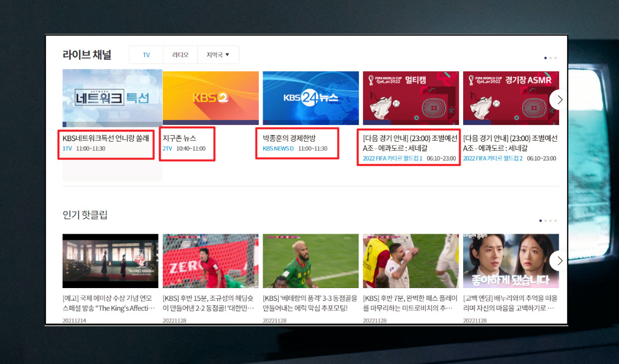Click the 인기 핫클립 heading

click(x=85, y=215)
